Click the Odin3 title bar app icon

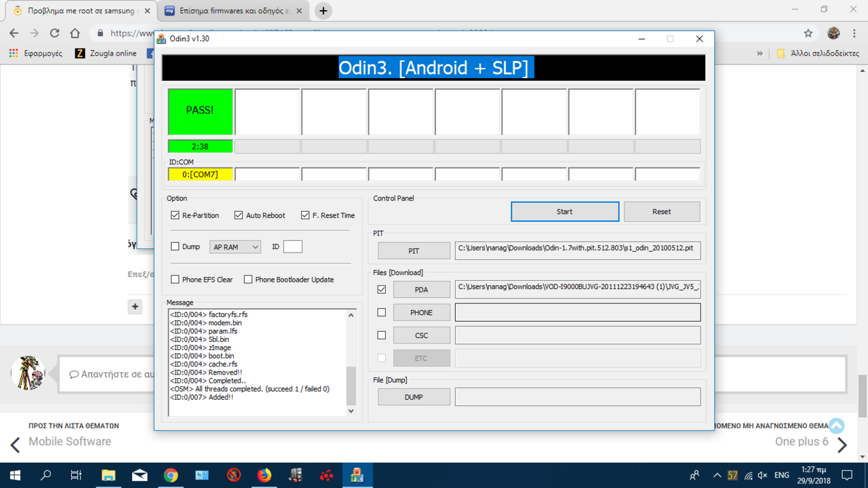tap(161, 39)
